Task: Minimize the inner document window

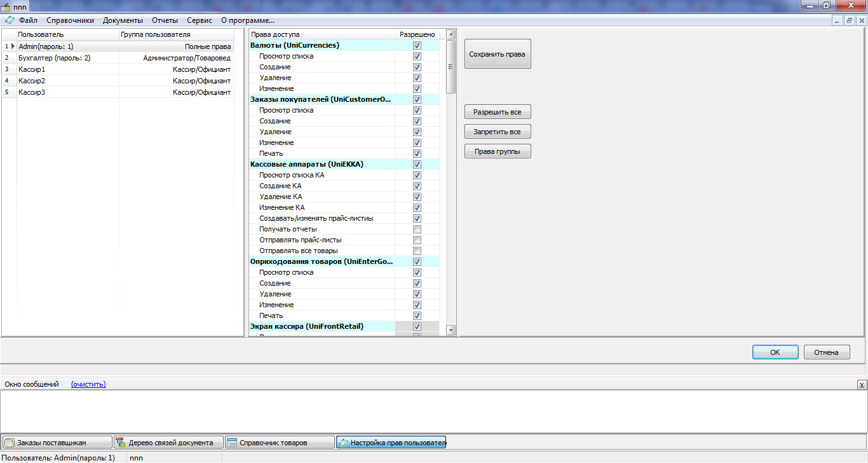Action: [838, 20]
